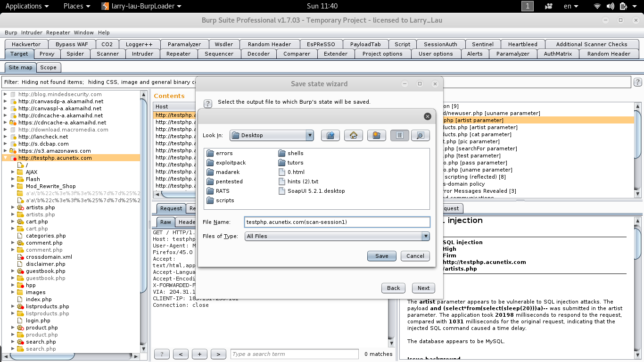Jump to Home folder in file chooser

coord(354,135)
